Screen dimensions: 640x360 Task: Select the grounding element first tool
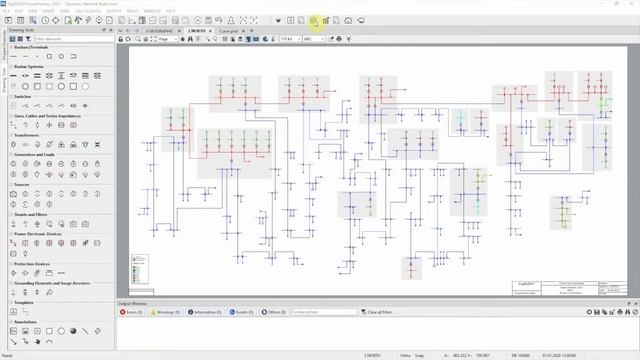(13, 292)
